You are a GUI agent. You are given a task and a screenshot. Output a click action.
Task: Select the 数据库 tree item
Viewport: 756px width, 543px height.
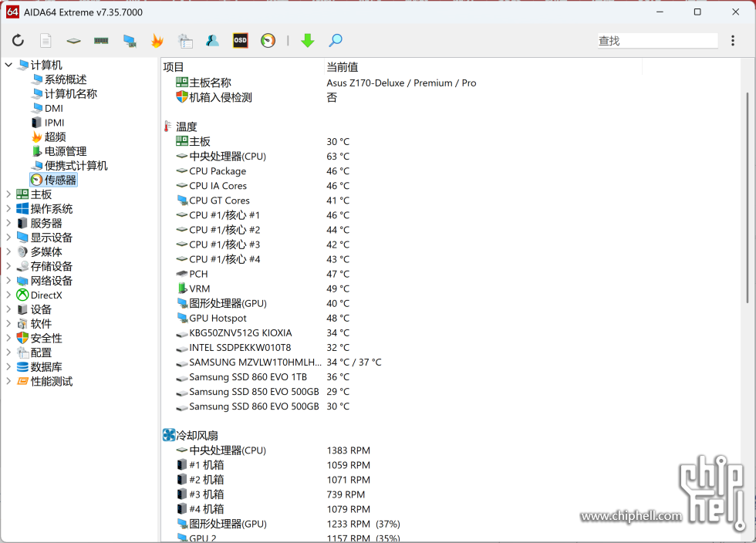(x=39, y=367)
